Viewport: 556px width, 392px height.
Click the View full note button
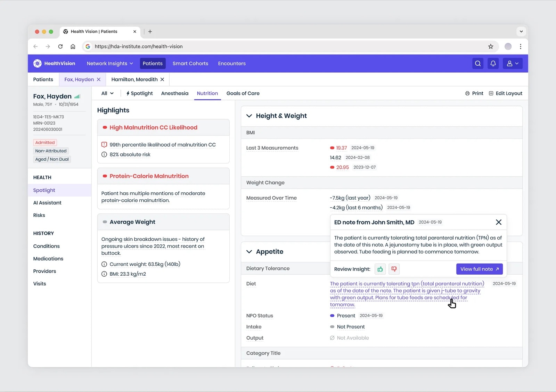480,269
